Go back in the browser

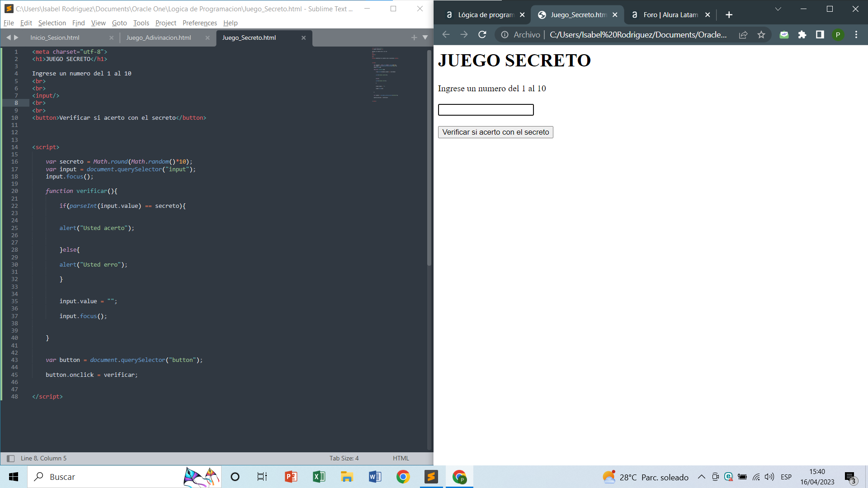[x=446, y=35]
